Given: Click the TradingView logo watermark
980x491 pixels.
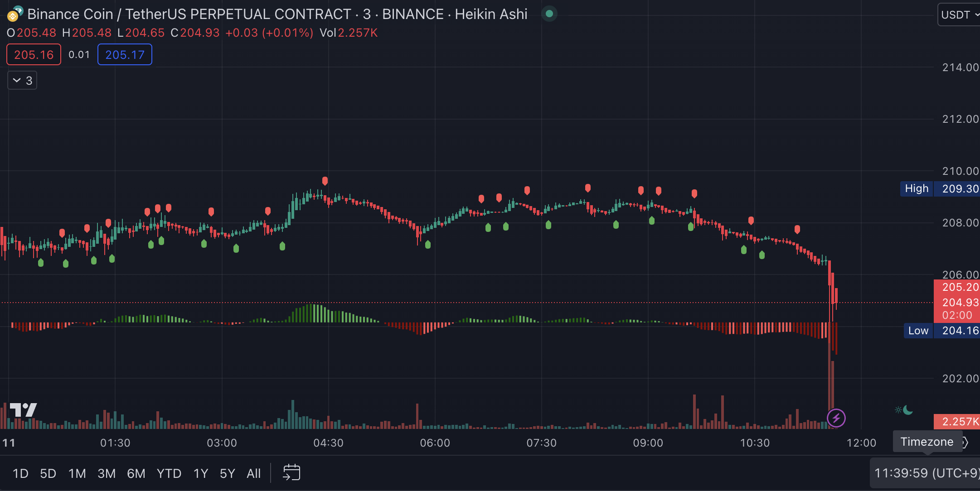Looking at the screenshot, I should (24, 410).
